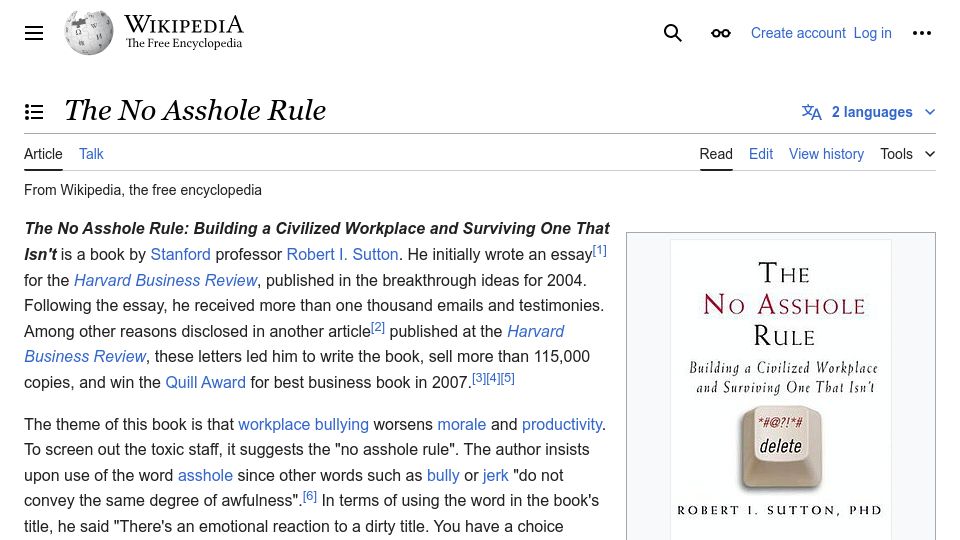Follow the workplace bullying link
Viewport: 960px width, 540px height.
tap(303, 424)
